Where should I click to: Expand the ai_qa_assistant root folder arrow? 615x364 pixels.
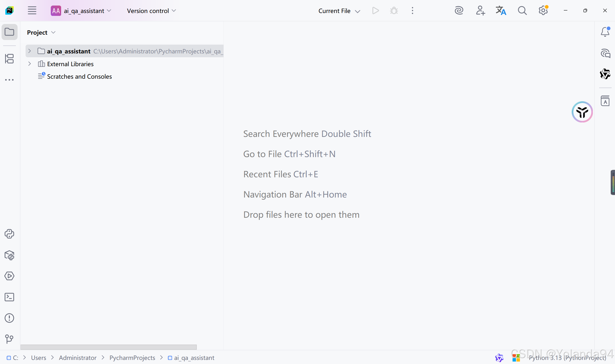(29, 51)
